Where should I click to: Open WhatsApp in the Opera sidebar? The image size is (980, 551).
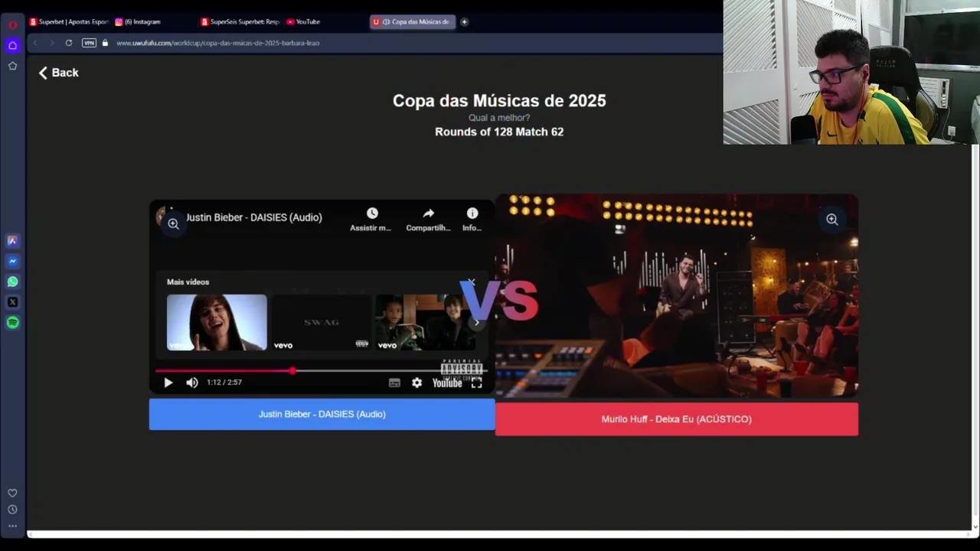(x=12, y=282)
